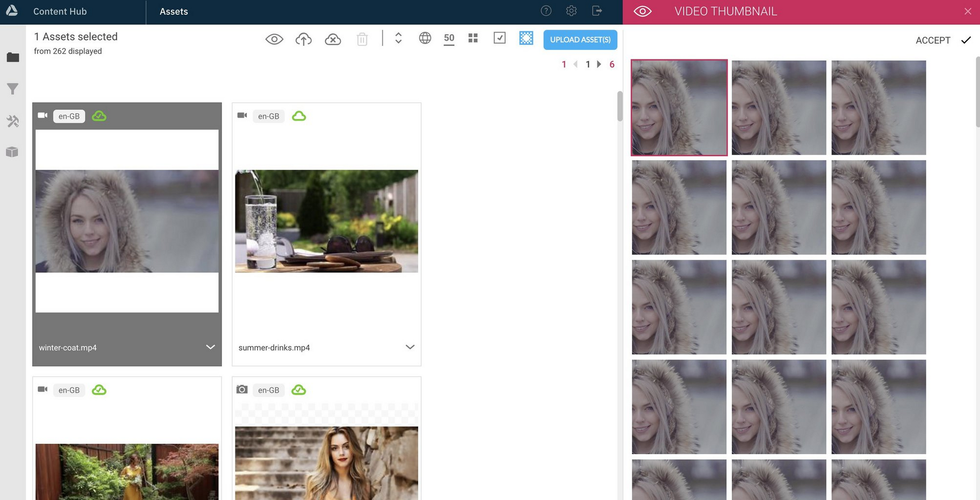Click en-GB tag on summer-drinks.mp4 card
This screenshot has width=980, height=500.
pos(268,116)
